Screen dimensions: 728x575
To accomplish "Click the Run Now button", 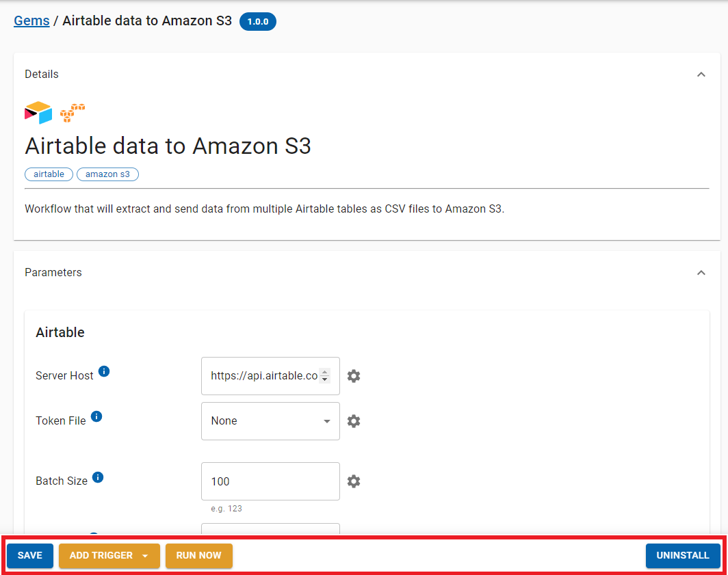I will 198,556.
